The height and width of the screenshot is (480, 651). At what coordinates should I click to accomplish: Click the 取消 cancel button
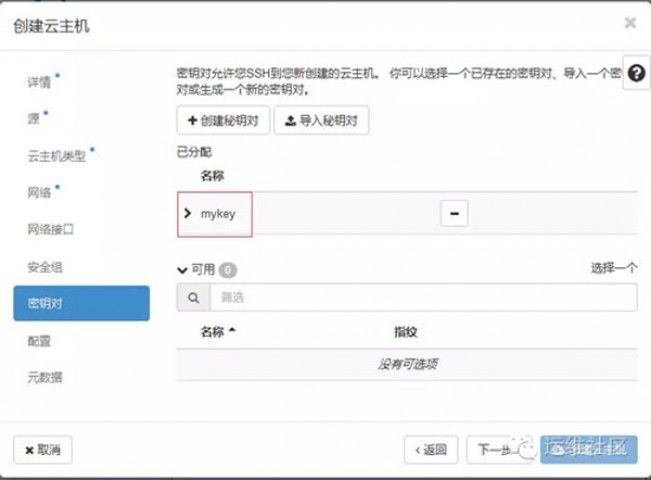43,450
